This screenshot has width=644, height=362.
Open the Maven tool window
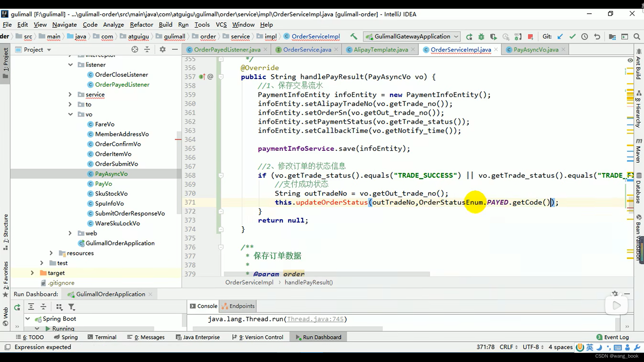pos(639,150)
